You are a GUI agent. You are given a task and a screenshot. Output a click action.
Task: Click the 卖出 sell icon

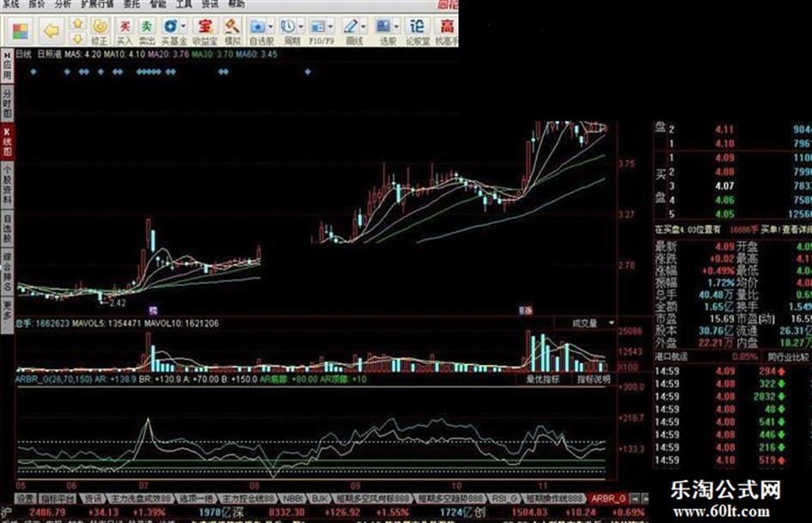point(147,26)
